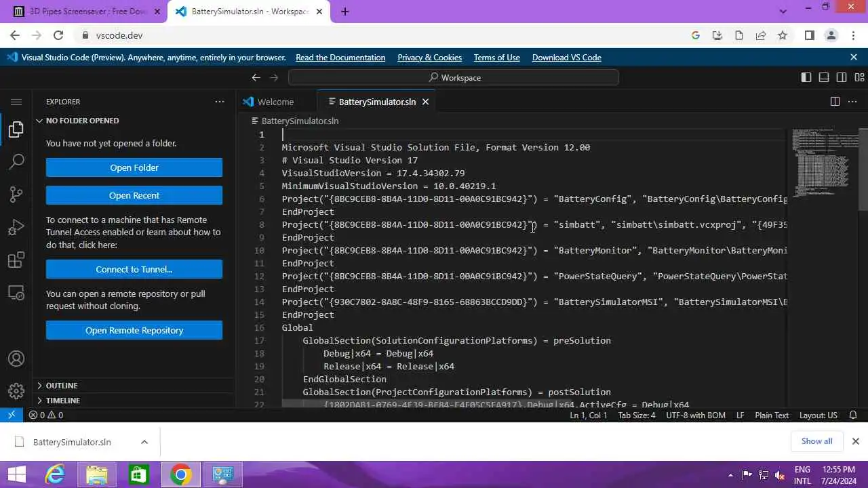Image resolution: width=868 pixels, height=488 pixels.
Task: Open File Explorer from taskbar
Action: 96,474
